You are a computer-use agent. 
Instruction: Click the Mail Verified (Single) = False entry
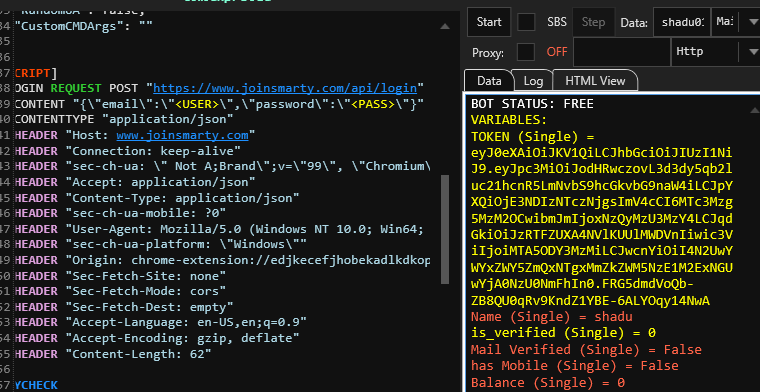click(x=586, y=349)
